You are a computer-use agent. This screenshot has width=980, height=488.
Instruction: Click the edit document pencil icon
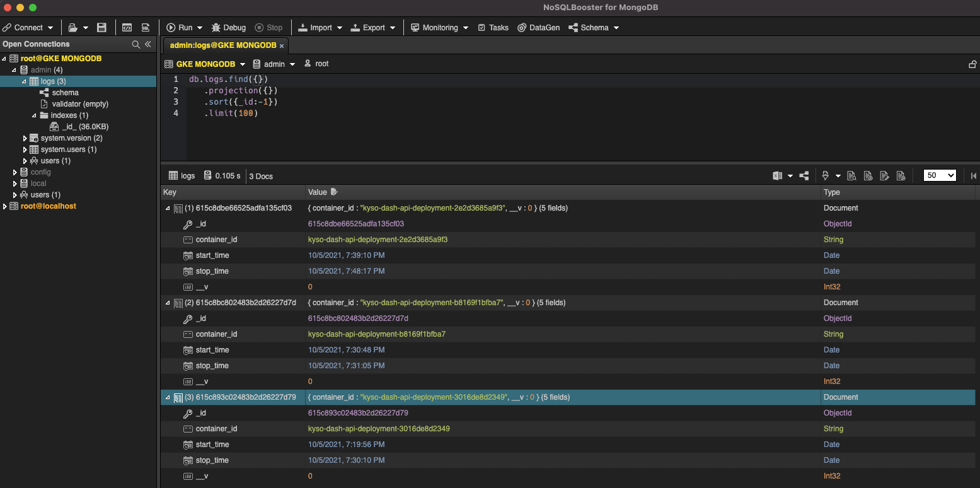tap(884, 176)
